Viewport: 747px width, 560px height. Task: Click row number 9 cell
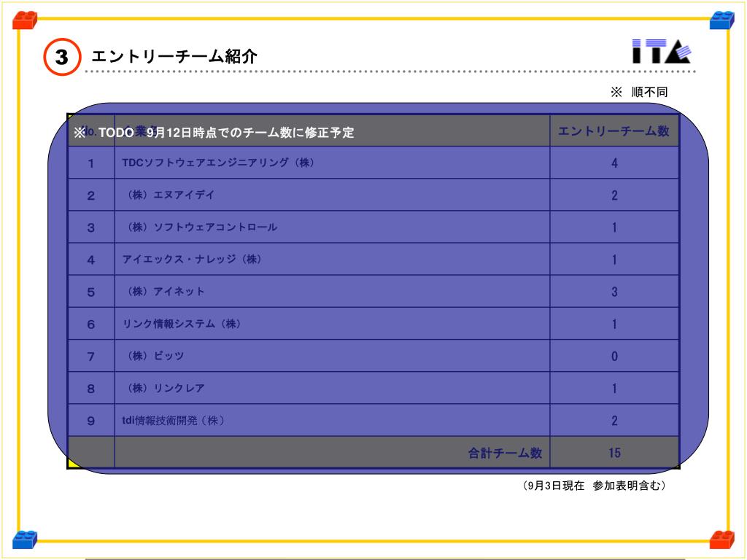91,421
